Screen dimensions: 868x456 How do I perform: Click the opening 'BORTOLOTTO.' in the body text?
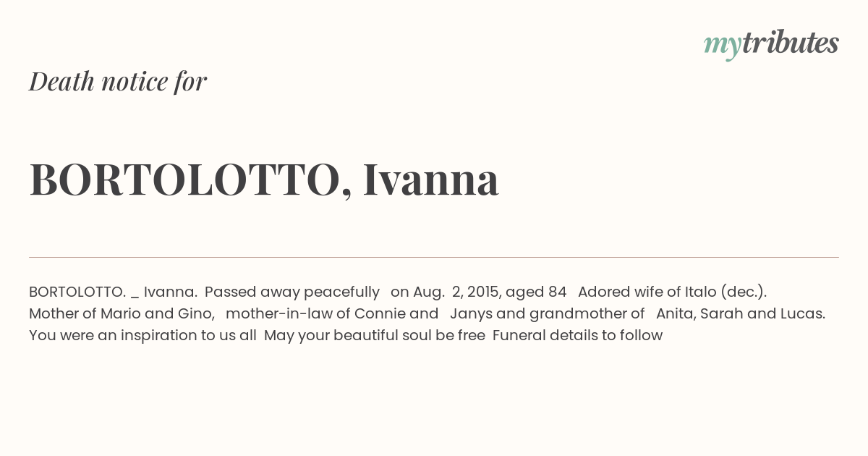point(77,292)
